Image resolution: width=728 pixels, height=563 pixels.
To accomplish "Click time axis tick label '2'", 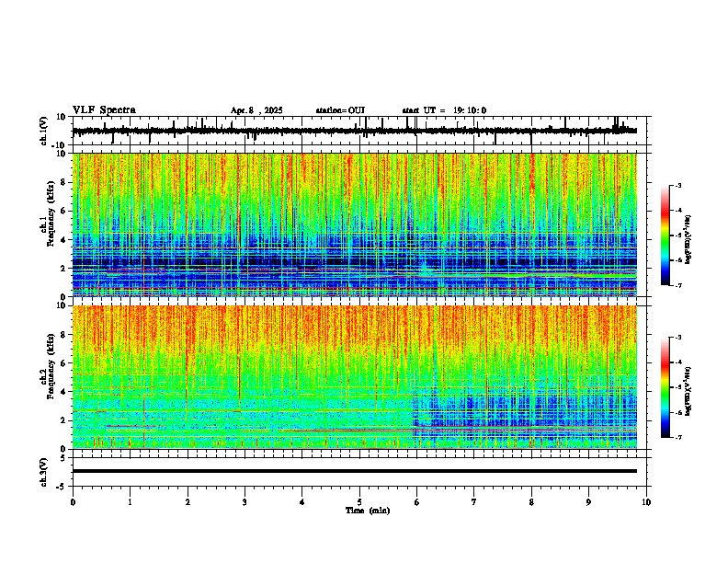I will tap(188, 502).
